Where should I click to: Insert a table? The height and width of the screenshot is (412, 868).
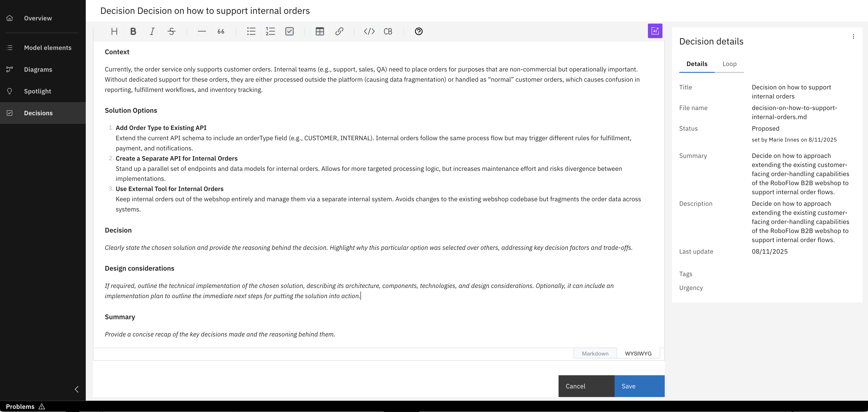pyautogui.click(x=319, y=31)
